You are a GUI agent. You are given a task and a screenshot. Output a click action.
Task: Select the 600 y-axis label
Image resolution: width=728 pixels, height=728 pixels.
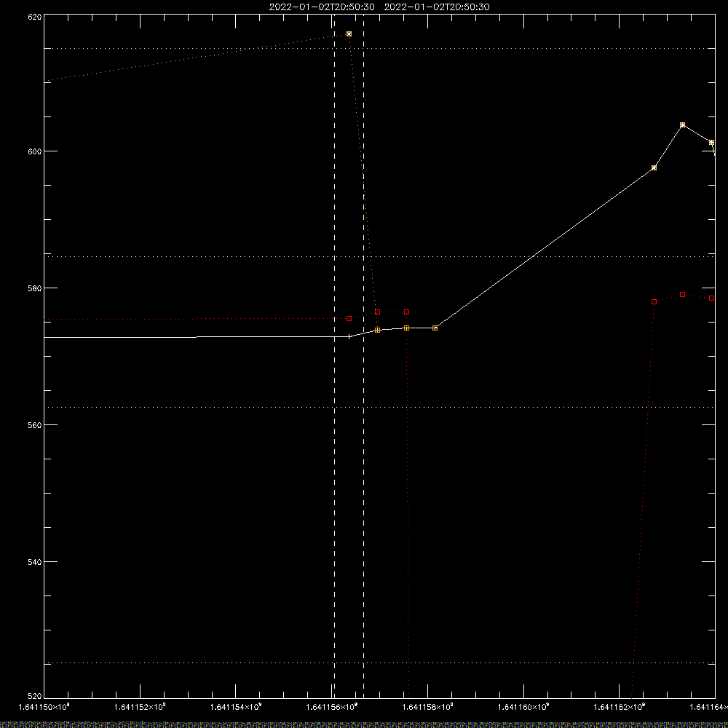click(35, 151)
